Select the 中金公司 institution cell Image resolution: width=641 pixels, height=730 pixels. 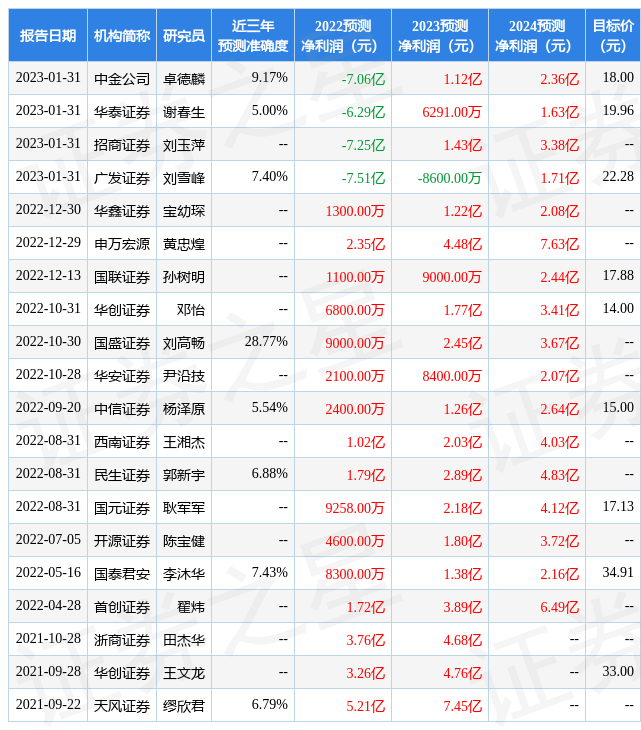[x=122, y=79]
